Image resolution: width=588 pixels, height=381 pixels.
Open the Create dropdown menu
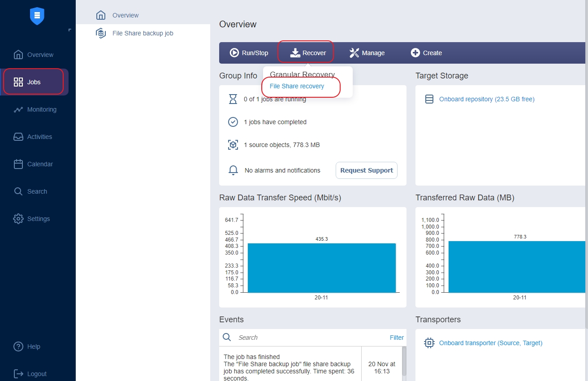pos(426,53)
